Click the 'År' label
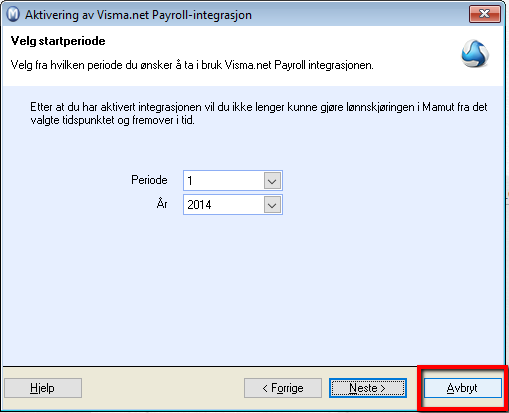Viewport: 509px width, 413px height. click(x=162, y=203)
